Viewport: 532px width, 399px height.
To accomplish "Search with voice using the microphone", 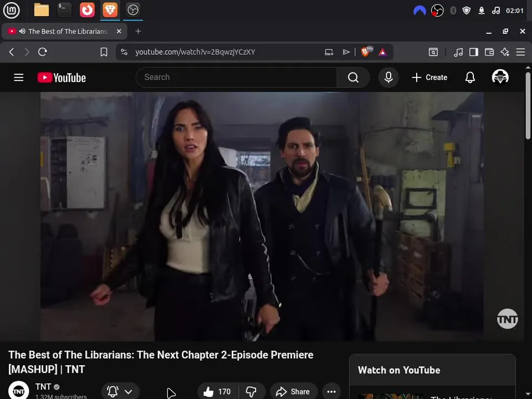I will click(x=388, y=78).
